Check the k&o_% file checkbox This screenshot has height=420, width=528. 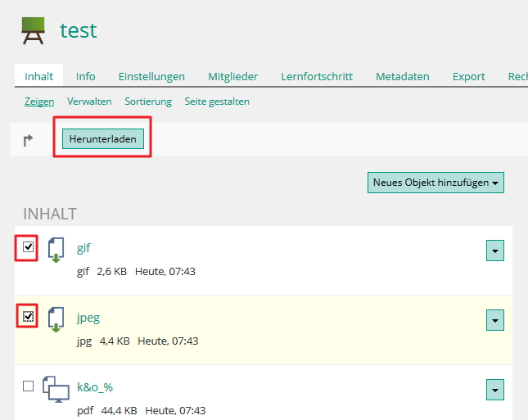29,386
